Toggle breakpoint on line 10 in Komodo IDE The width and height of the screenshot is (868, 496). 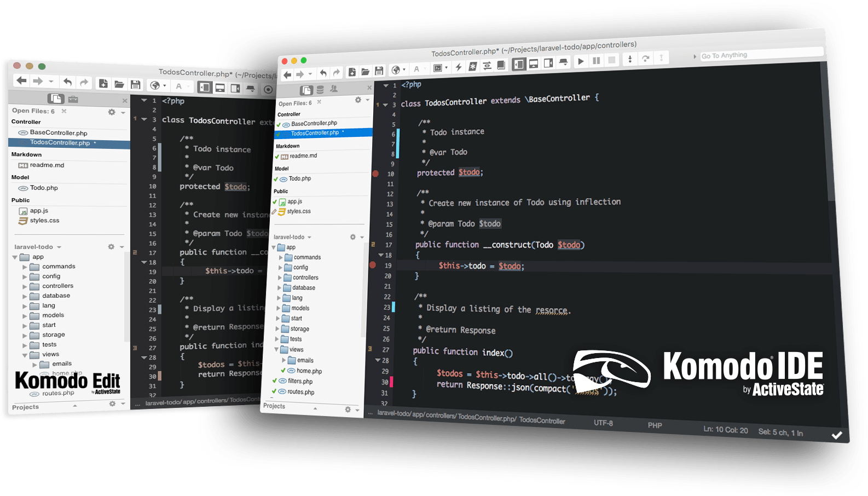click(x=375, y=174)
